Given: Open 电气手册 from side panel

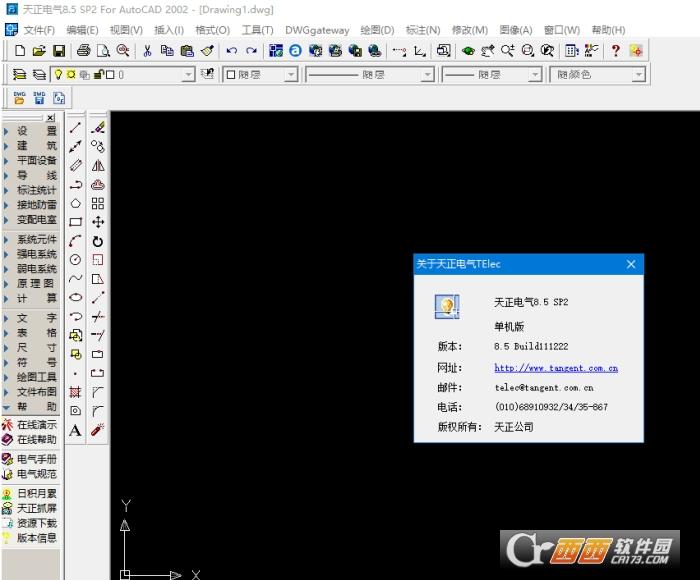Looking at the screenshot, I should 30,459.
